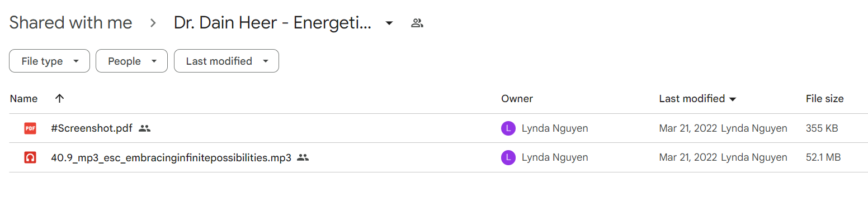Expand the Dr. Dain Heer folder menu arrow
This screenshot has width=868, height=221.
coord(389,23)
